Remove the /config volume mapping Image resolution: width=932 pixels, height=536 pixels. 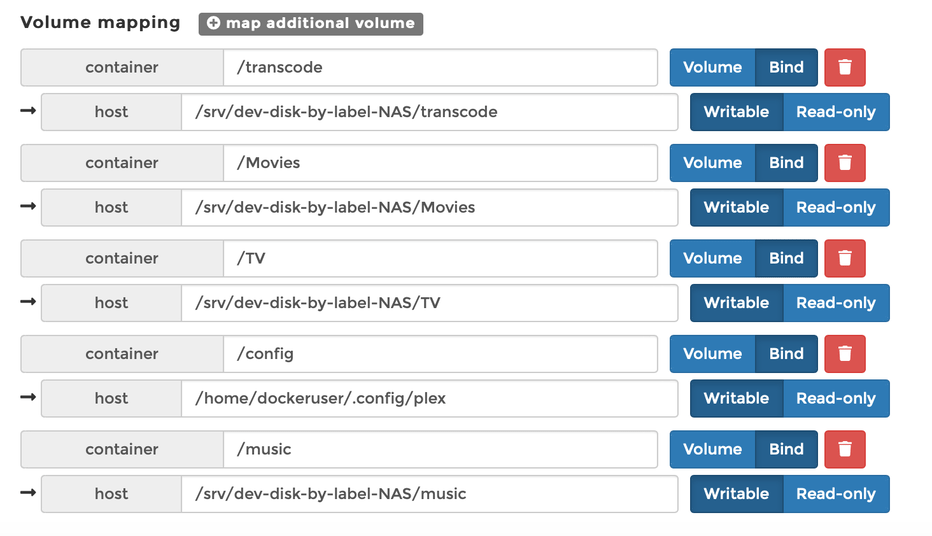pyautogui.click(x=845, y=354)
